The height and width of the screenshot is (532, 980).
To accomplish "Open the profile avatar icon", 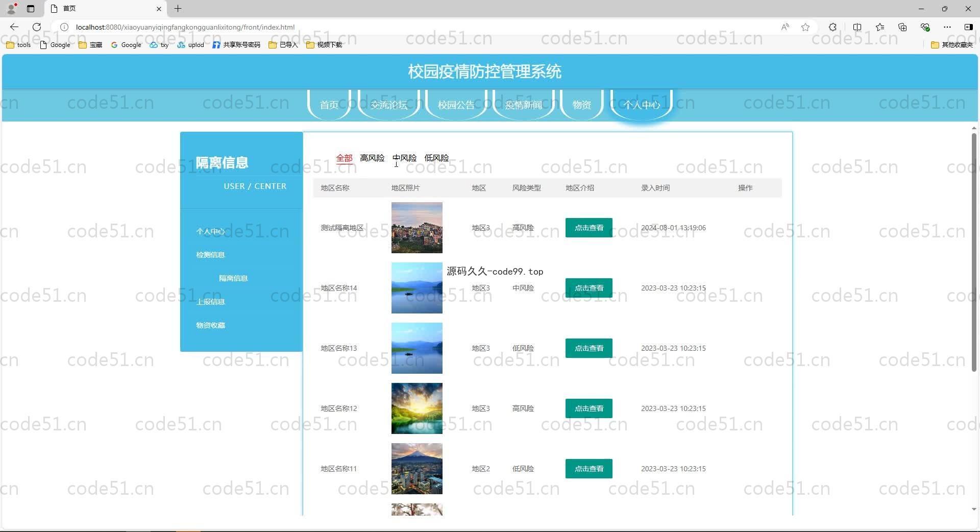I will 12,8.
